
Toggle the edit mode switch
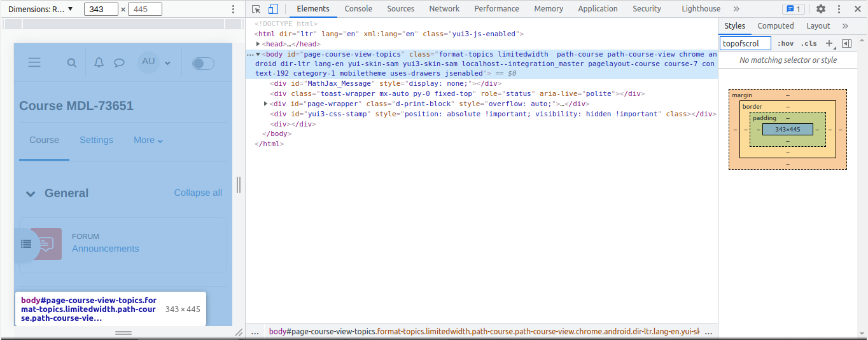click(203, 63)
